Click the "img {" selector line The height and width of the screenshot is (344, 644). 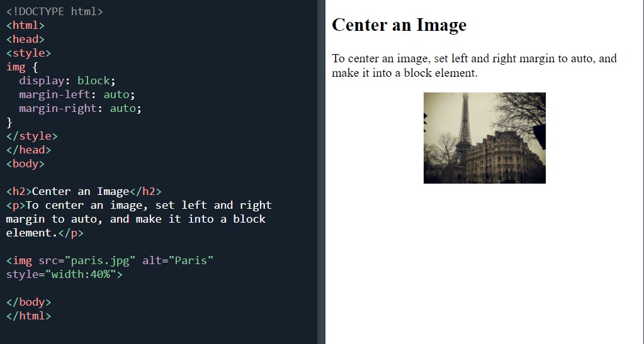(x=22, y=67)
